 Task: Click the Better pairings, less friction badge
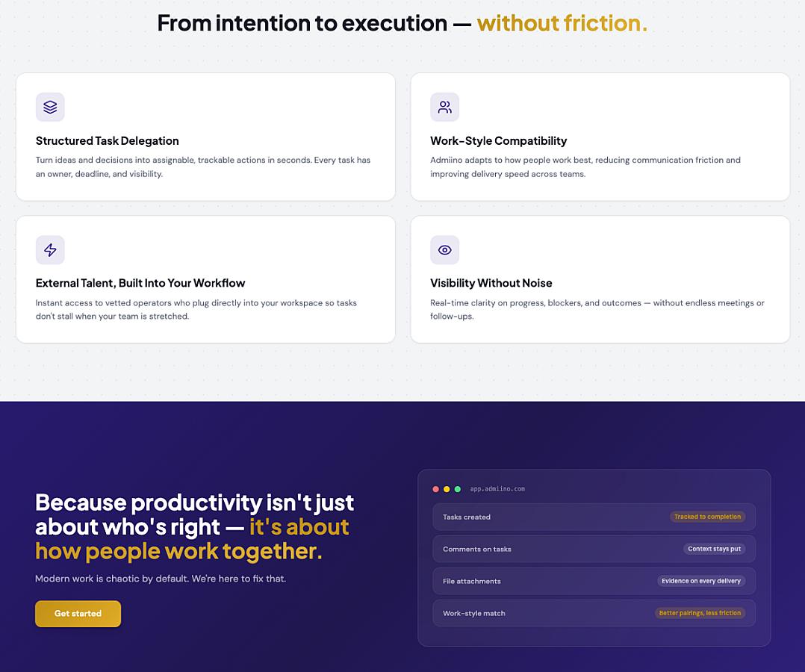click(x=700, y=613)
